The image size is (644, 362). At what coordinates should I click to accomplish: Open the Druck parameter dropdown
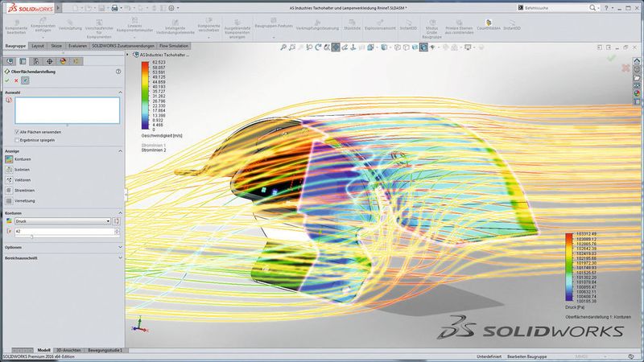(63, 220)
